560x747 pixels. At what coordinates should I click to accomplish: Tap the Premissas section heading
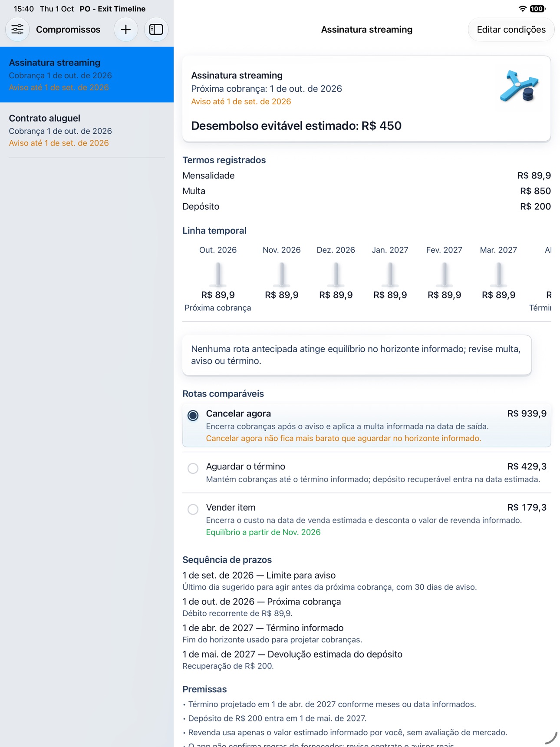[x=204, y=689]
